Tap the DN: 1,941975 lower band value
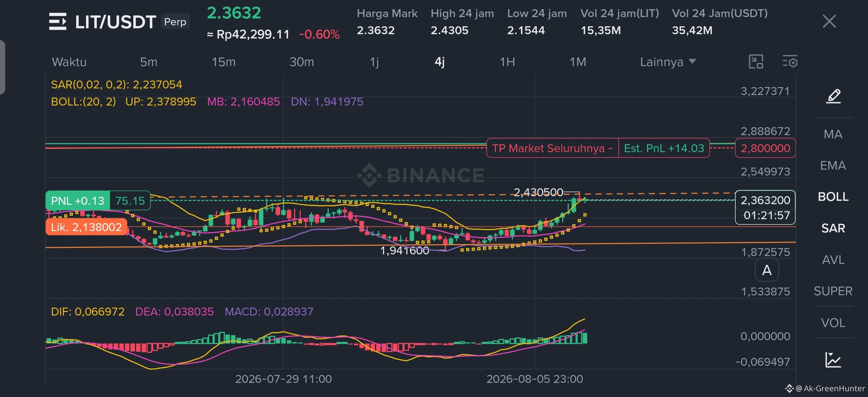This screenshot has height=397, width=868. 327,102
